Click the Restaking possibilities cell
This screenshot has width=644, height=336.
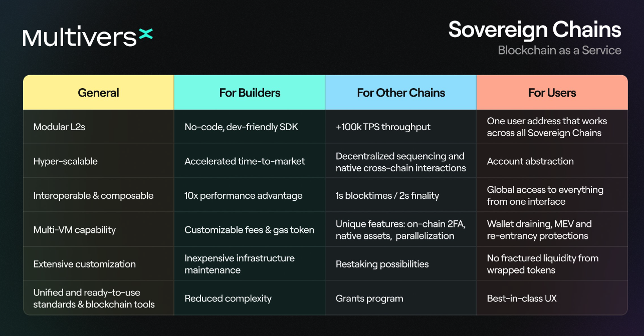pos(382,264)
